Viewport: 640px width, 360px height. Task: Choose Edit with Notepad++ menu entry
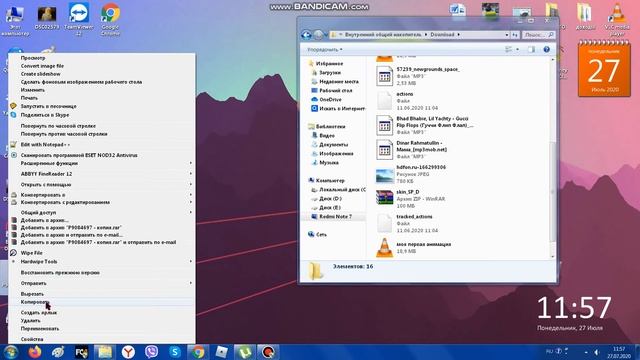pyautogui.click(x=101, y=144)
